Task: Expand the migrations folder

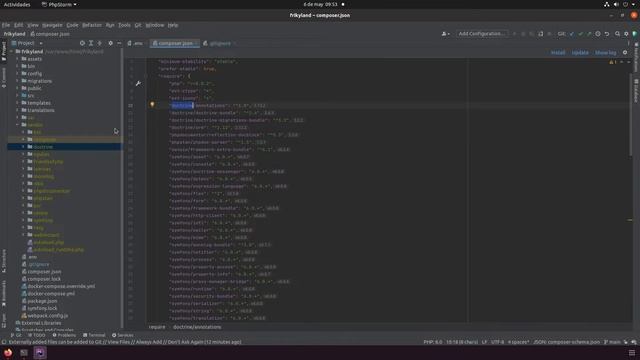Action: (x=18, y=81)
